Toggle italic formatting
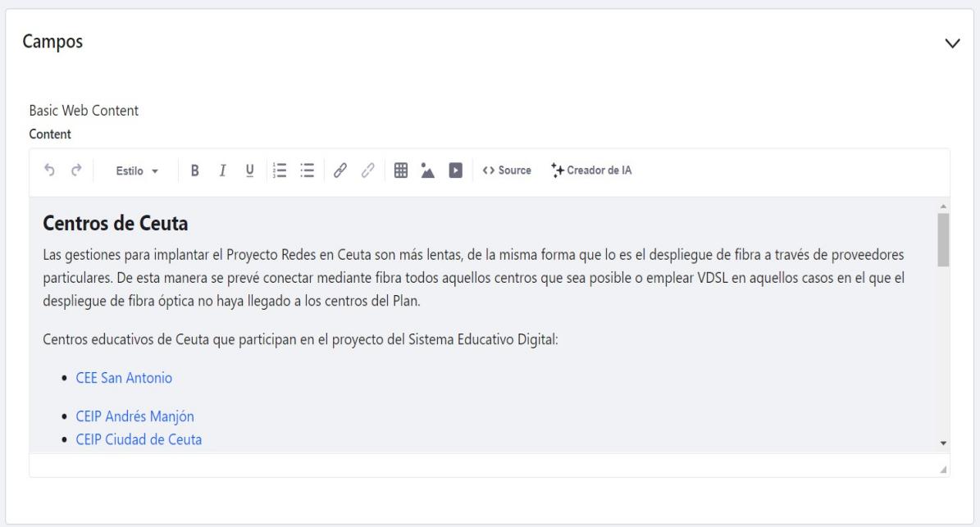The width and height of the screenshot is (980, 527). 222,170
